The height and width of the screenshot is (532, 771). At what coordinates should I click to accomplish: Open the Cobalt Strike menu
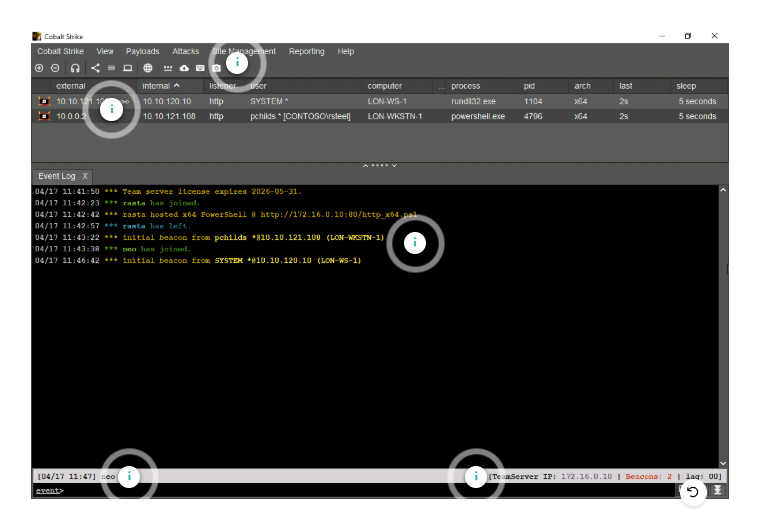60,52
